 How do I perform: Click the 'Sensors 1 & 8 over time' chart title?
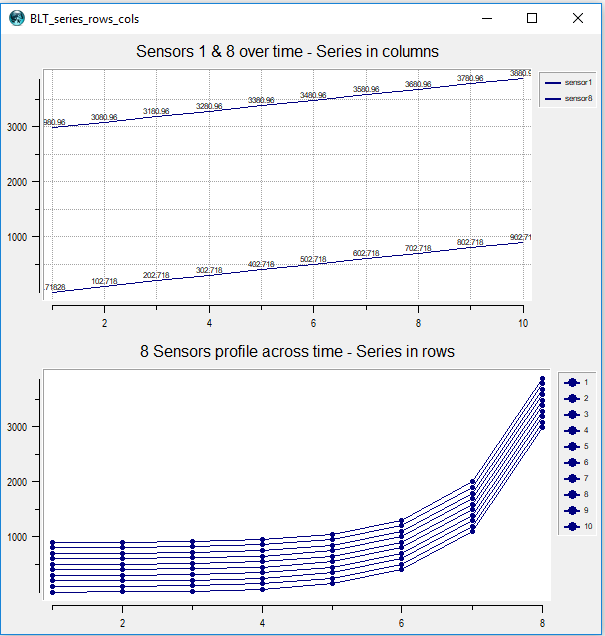pos(287,52)
